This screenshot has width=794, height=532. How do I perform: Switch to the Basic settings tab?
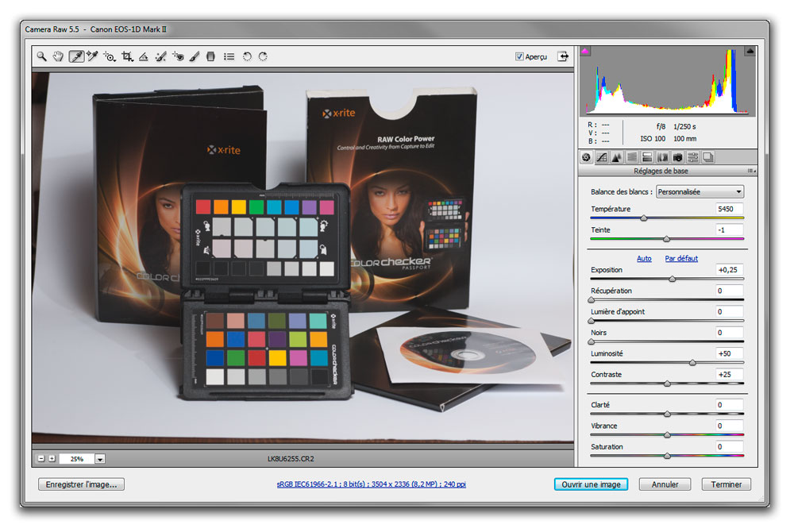point(587,157)
